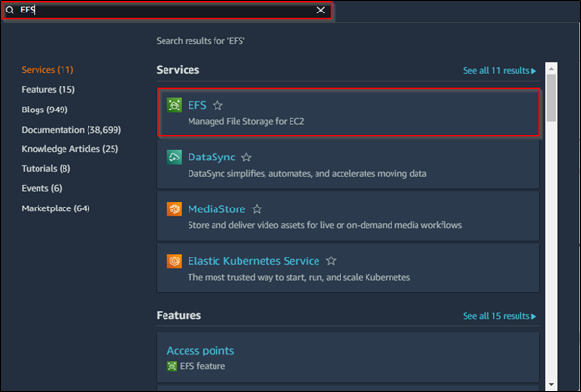Screen dimensions: 581x392
Task: Select Tutorials (8) category
Action: [46, 169]
